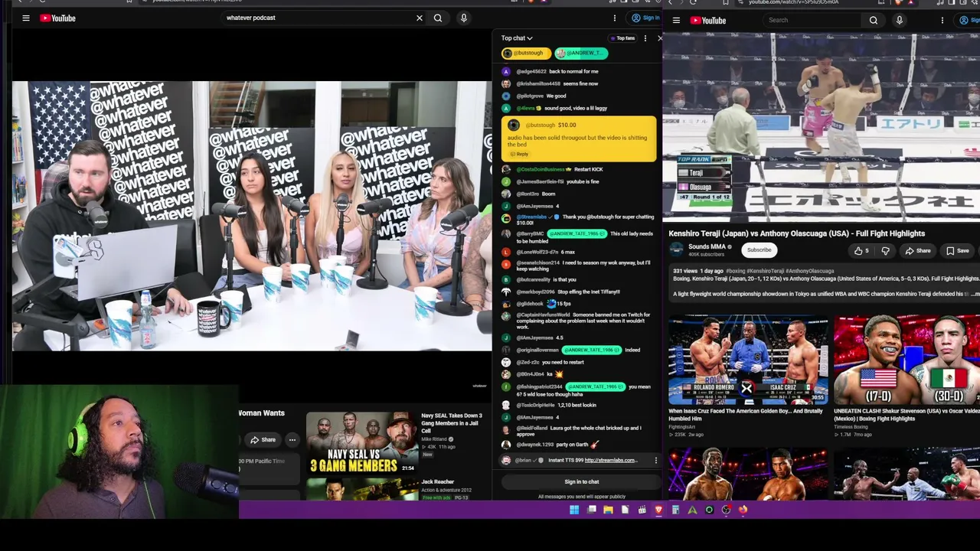Activate microphone search in right YouTube window

pos(900,21)
